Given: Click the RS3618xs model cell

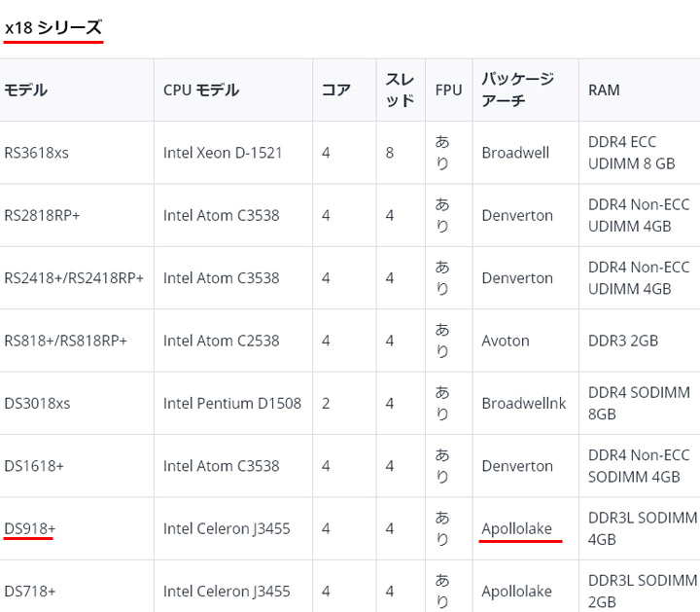Looking at the screenshot, I should pyautogui.click(x=36, y=153).
